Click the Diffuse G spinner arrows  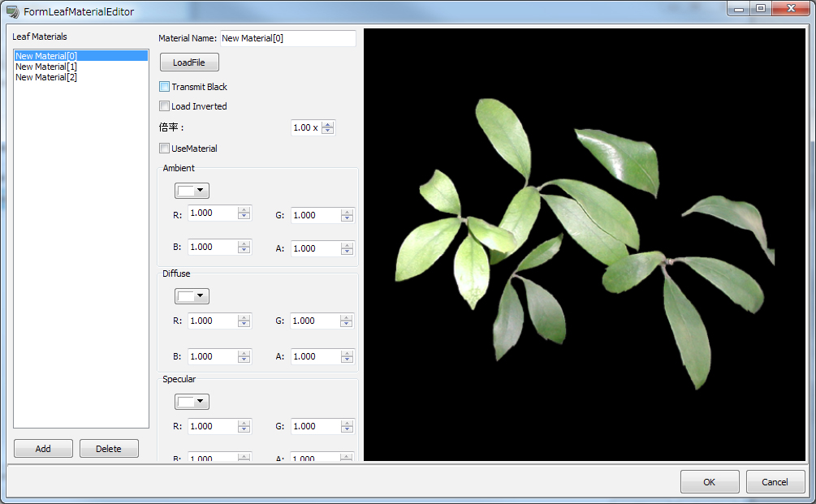(x=347, y=321)
